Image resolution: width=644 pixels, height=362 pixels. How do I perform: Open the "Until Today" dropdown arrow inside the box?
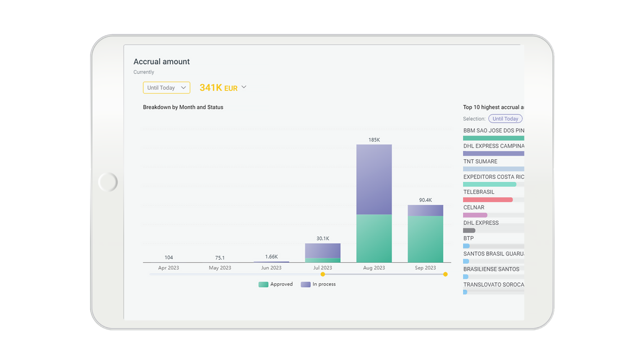point(184,88)
